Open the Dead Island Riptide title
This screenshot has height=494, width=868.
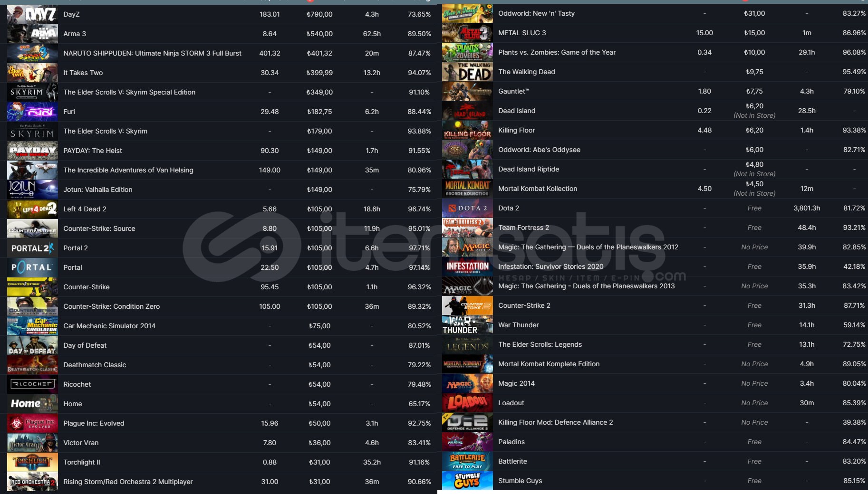(529, 169)
